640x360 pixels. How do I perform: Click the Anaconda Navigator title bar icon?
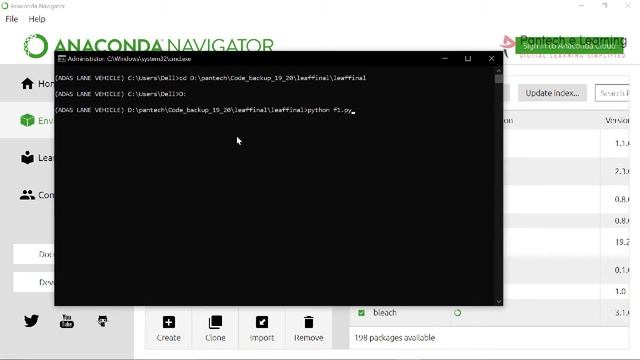coord(4,6)
